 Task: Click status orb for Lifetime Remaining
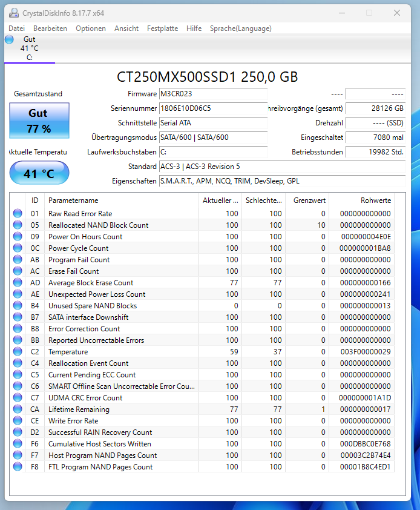click(18, 409)
